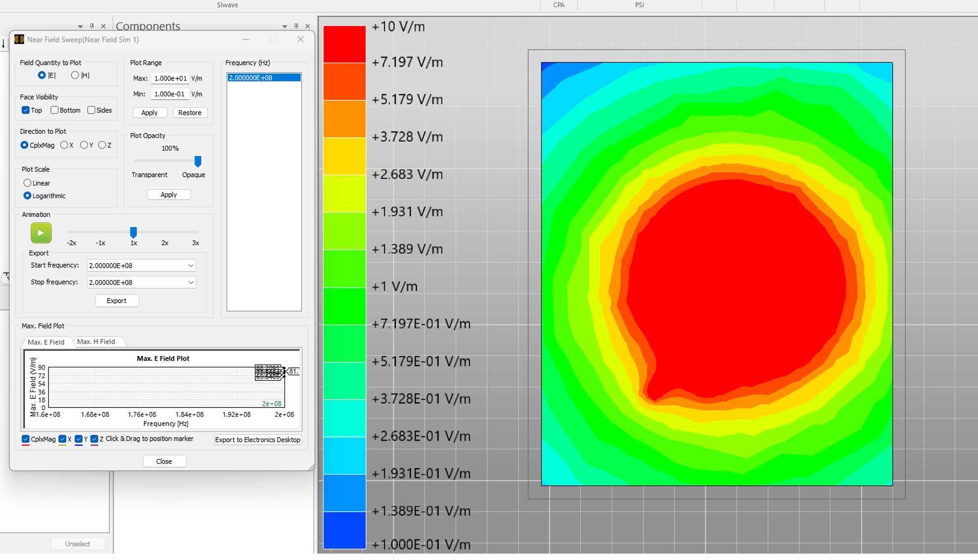Enable Bottom face visibility

pyautogui.click(x=54, y=110)
